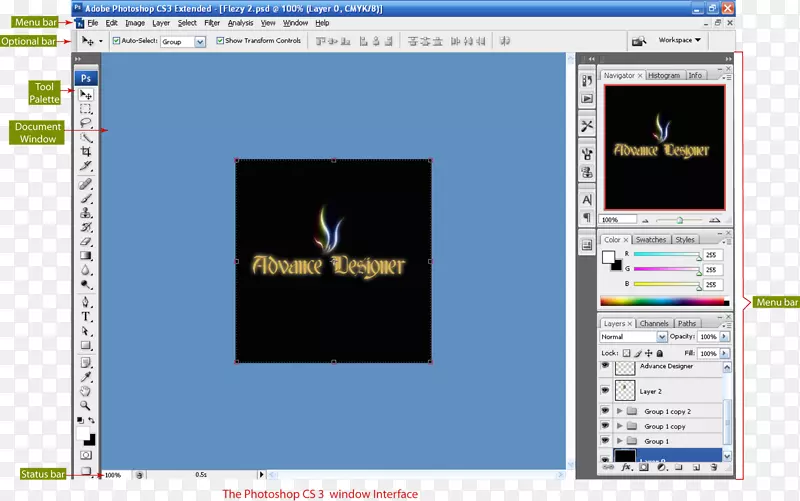Viewport: 800px width, 501px height.
Task: Toggle visibility of Group 1 copy 2
Action: pyautogui.click(x=605, y=411)
